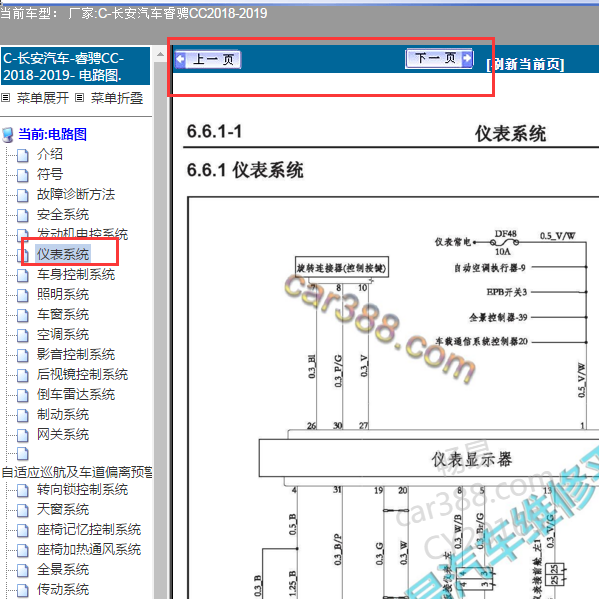Open 故障诊断方法 tree item
Image resolution: width=599 pixels, height=599 pixels.
click(76, 194)
